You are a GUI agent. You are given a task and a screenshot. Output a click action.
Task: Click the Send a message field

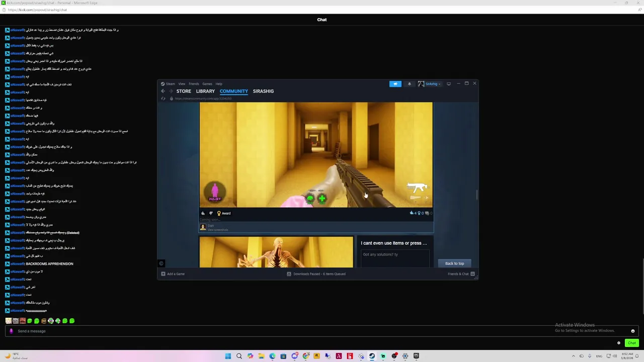click(x=322, y=331)
